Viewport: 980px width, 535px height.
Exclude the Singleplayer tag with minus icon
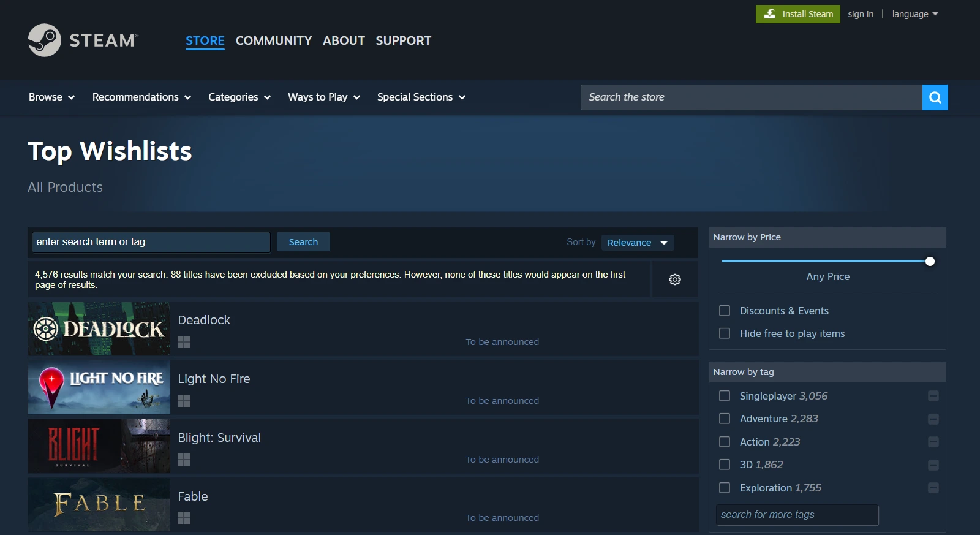click(933, 396)
